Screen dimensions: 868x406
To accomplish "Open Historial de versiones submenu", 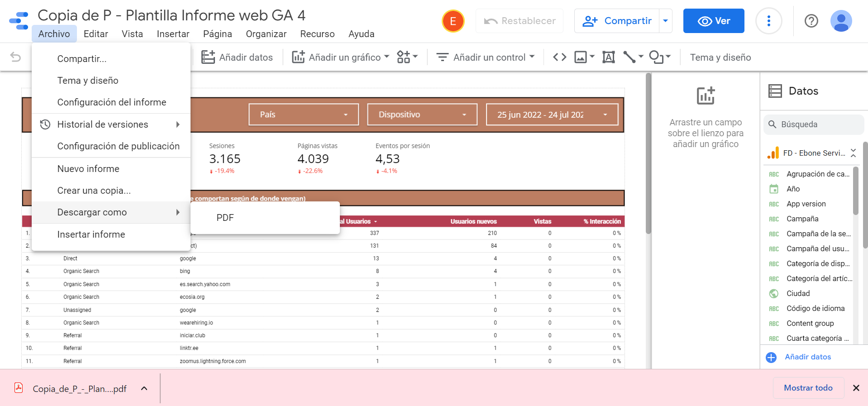I will click(103, 124).
